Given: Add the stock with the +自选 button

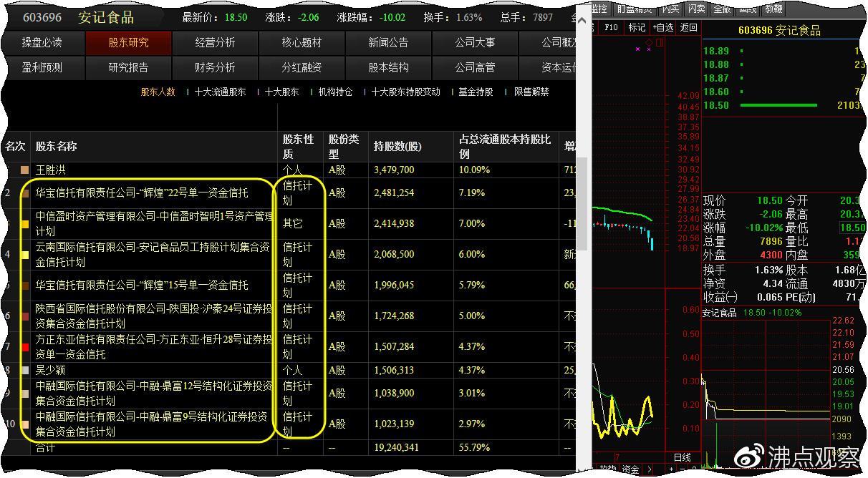Looking at the screenshot, I should [663, 27].
